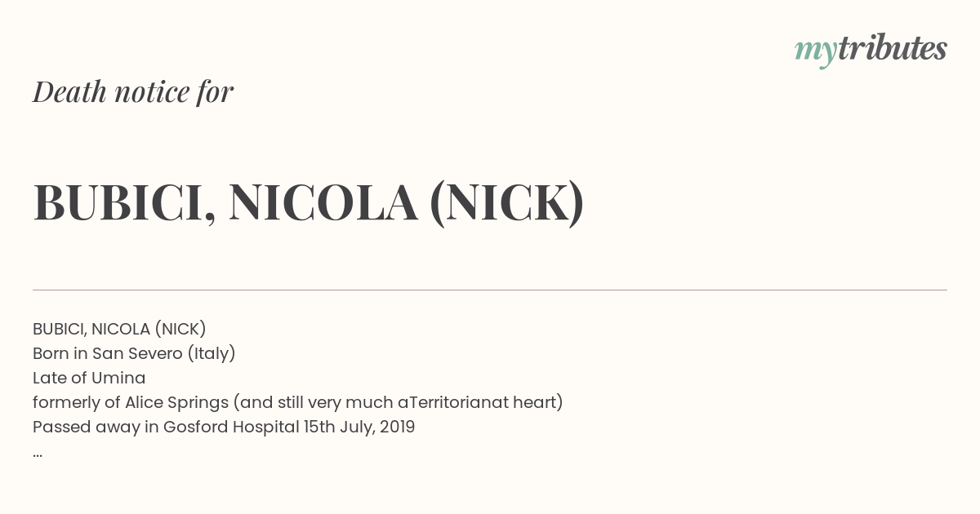Click the words "San Severo"

pos(136,353)
